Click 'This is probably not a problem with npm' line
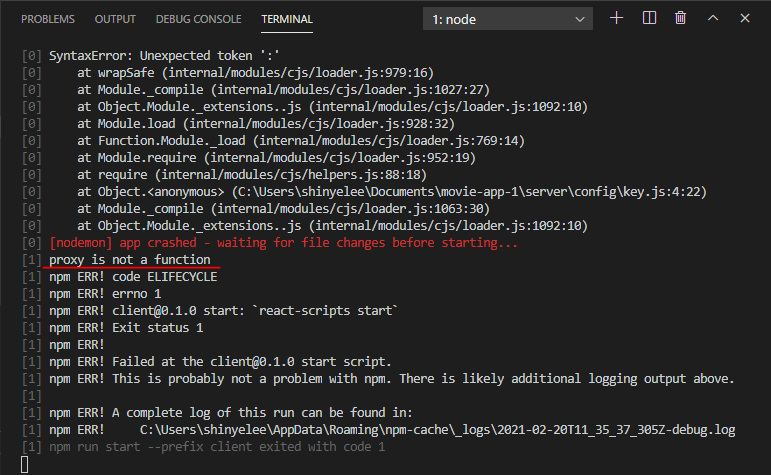This screenshot has height=475, width=771. [x=391, y=379]
